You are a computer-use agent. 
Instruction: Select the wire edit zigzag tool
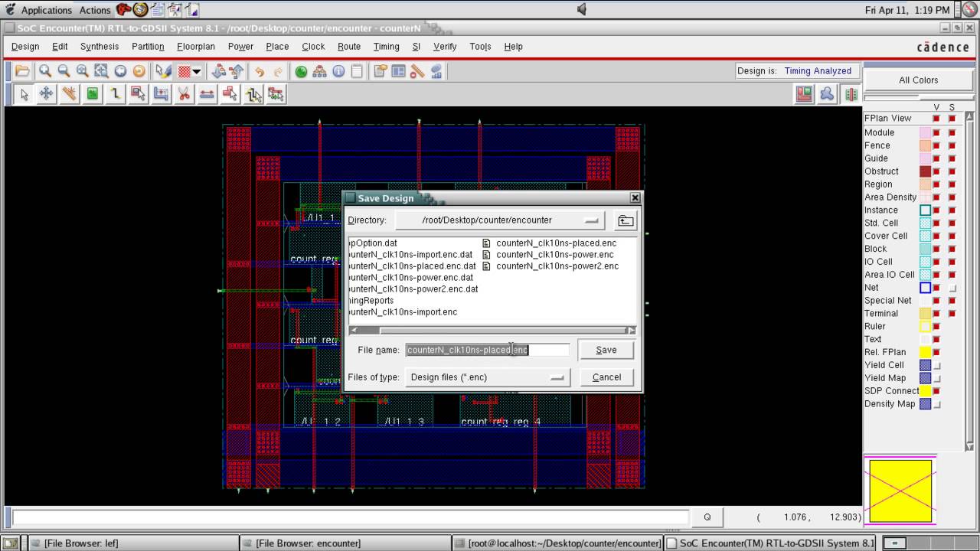click(x=115, y=94)
